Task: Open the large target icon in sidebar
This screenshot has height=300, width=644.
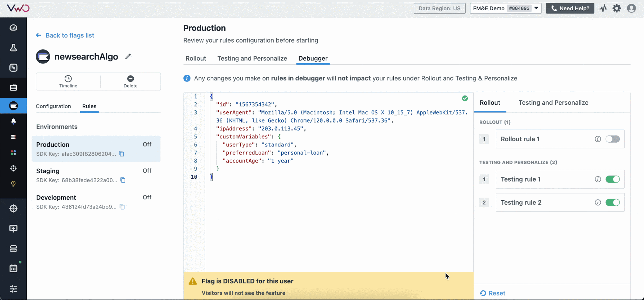Action: (13, 209)
